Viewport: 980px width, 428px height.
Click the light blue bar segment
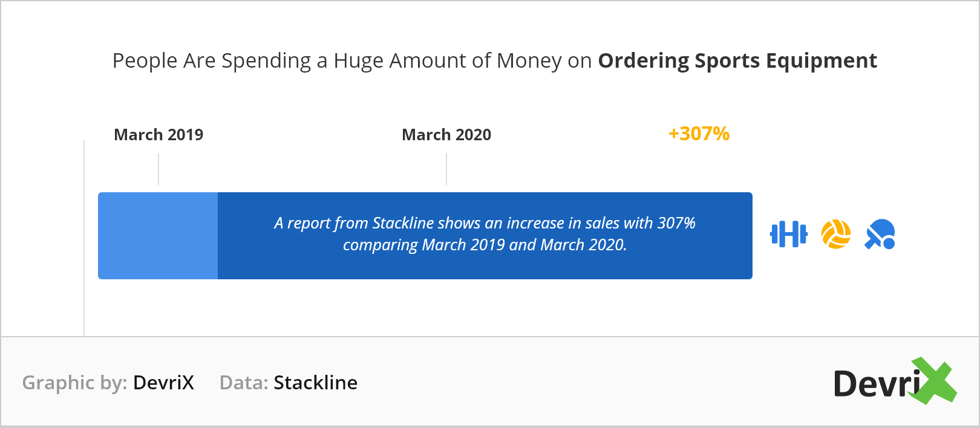click(158, 236)
